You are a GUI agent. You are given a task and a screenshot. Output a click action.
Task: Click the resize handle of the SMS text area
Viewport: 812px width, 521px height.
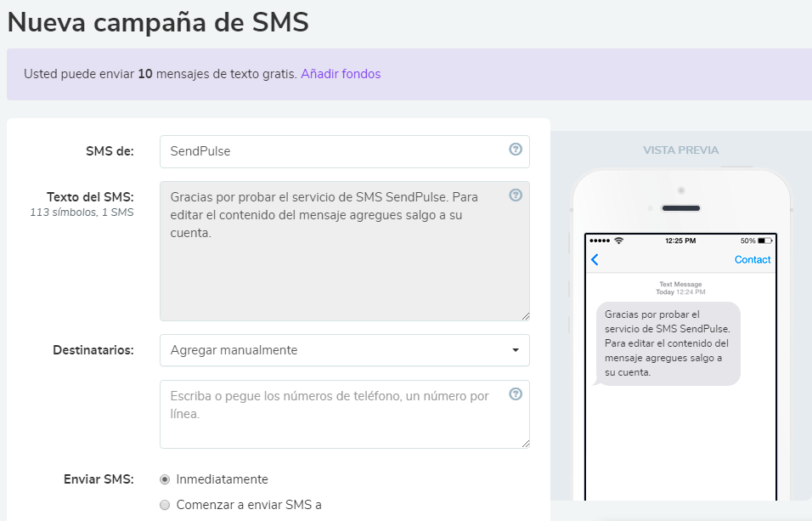(525, 315)
